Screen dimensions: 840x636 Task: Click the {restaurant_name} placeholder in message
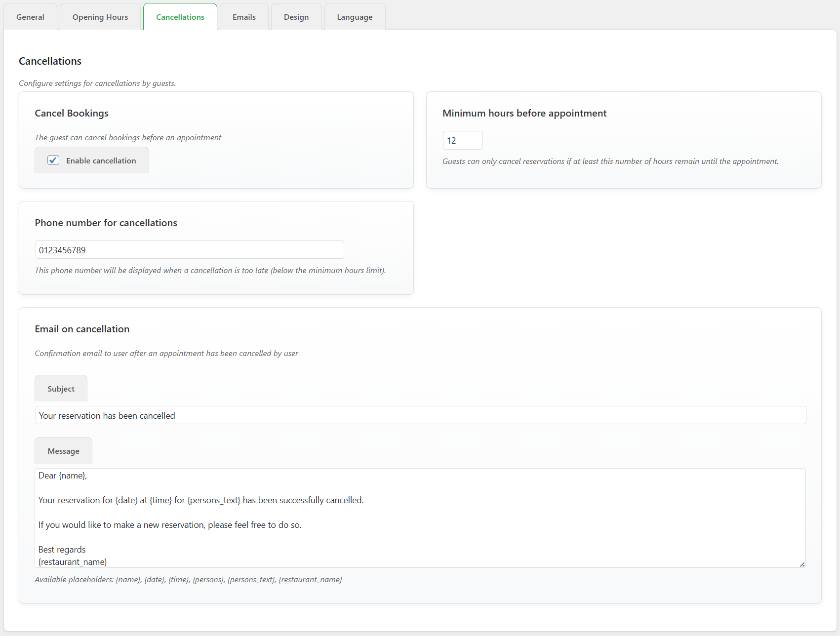[73, 561]
